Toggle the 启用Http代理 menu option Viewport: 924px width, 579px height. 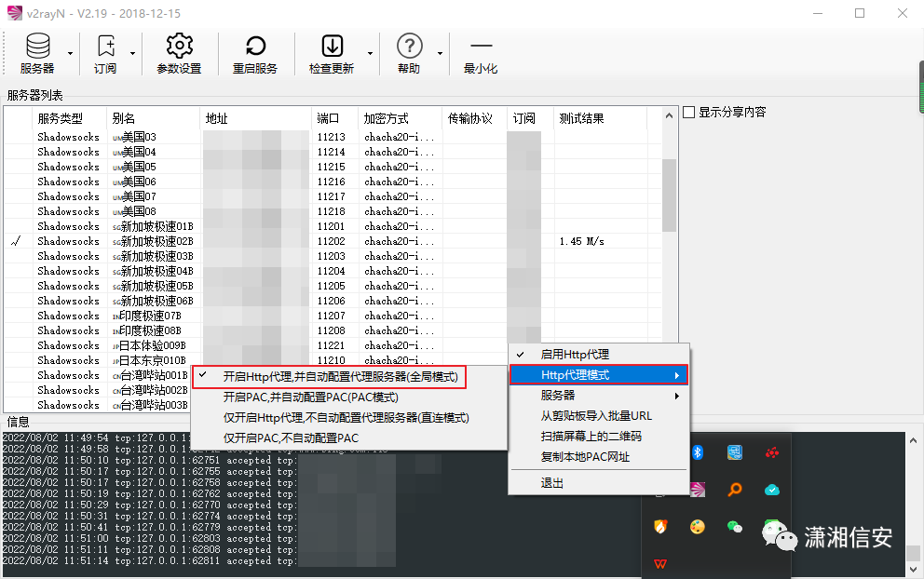point(599,355)
